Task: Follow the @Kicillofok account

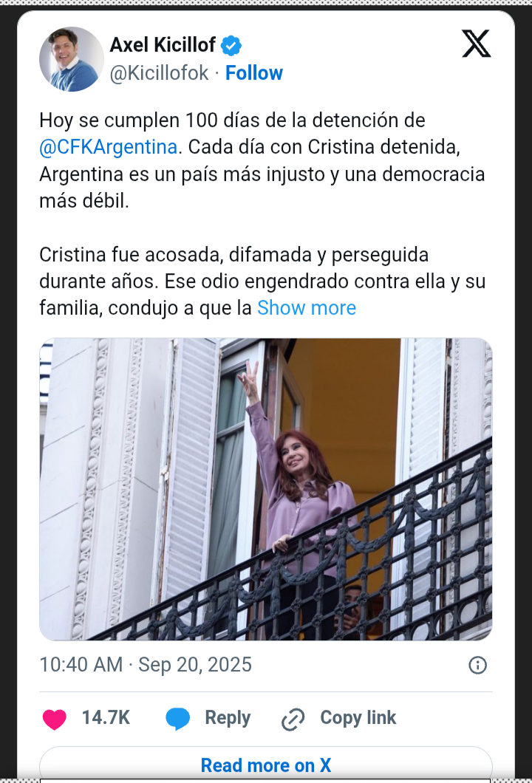Action: [253, 73]
